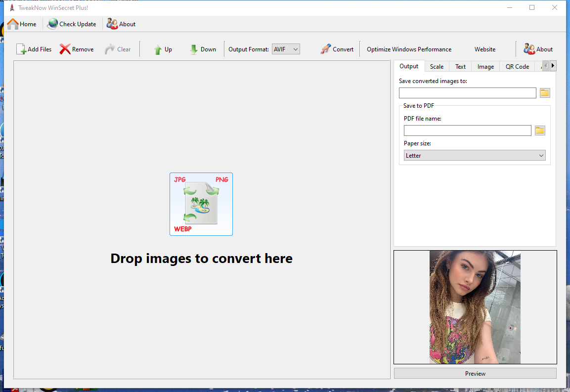Show more tabs with right arrow
This screenshot has width=570, height=392.
coord(553,66)
